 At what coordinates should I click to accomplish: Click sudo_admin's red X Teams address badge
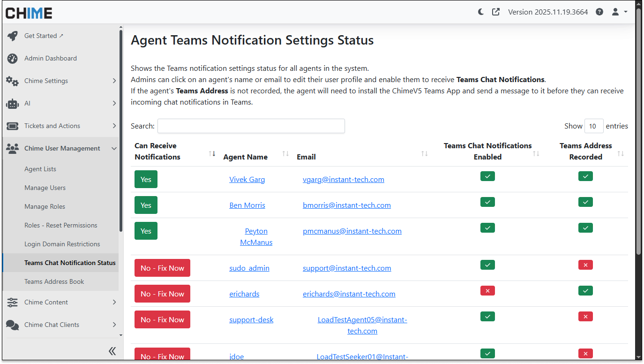coord(585,265)
